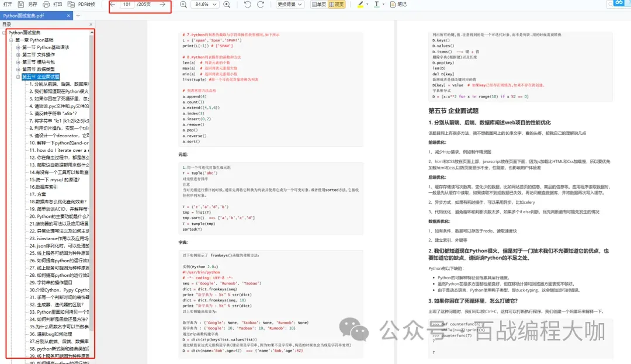The height and width of the screenshot is (364, 631).
Task: Expand 第二节 文件操作 node
Action: [x=18, y=55]
